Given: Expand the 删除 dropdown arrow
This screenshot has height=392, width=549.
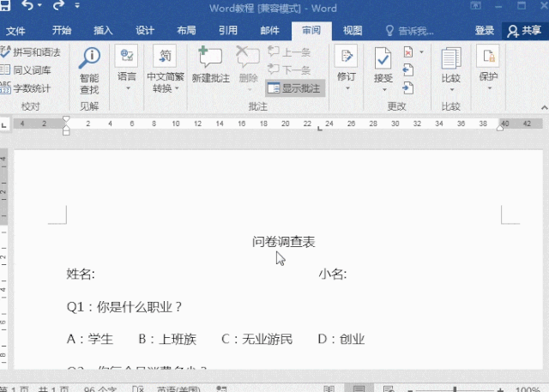Looking at the screenshot, I should tap(250, 90).
